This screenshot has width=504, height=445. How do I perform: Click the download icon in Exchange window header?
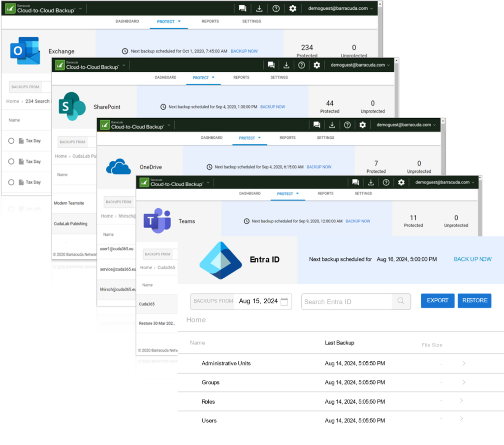click(x=259, y=9)
